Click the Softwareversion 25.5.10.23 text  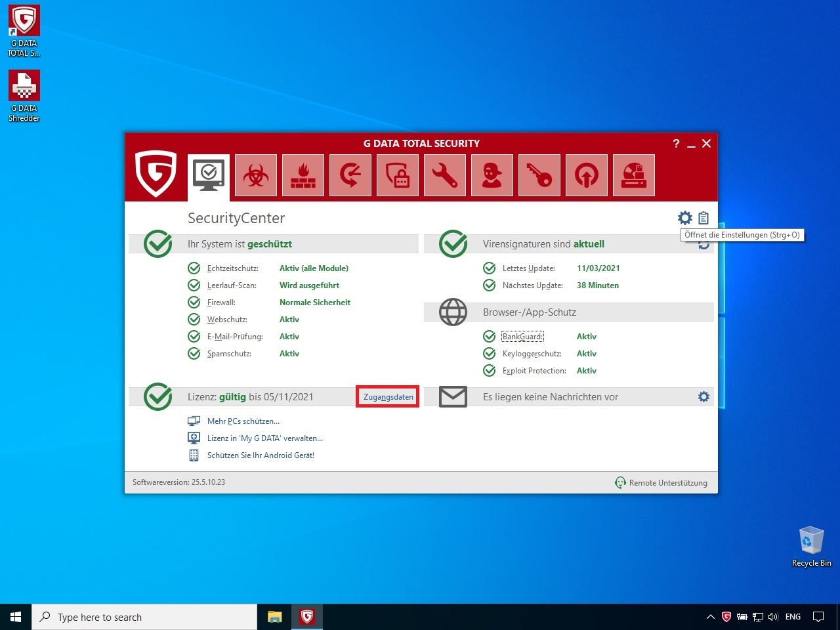[178, 482]
